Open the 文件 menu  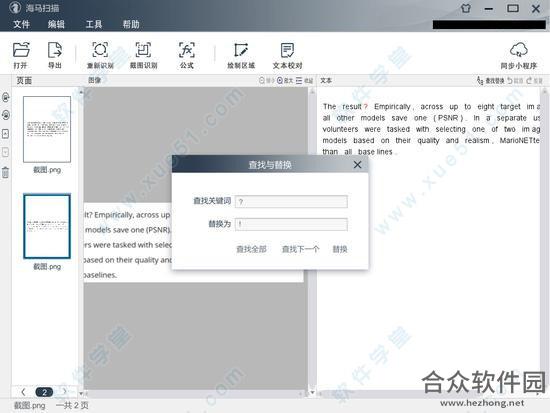click(21, 24)
